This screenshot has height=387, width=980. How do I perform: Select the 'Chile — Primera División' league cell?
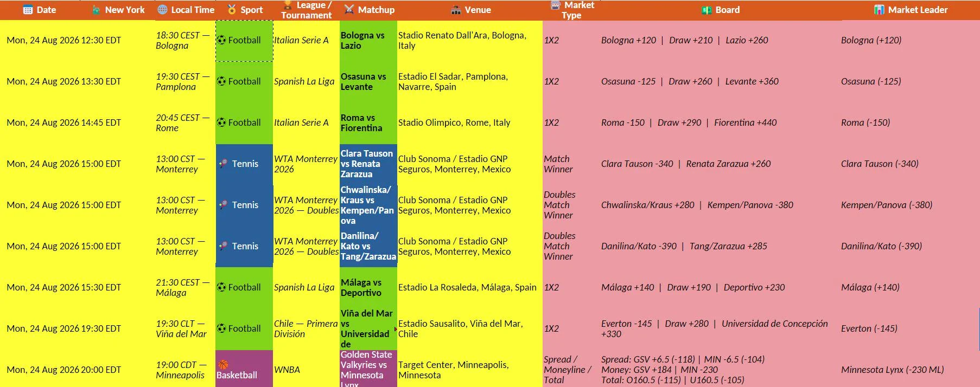pyautogui.click(x=306, y=328)
